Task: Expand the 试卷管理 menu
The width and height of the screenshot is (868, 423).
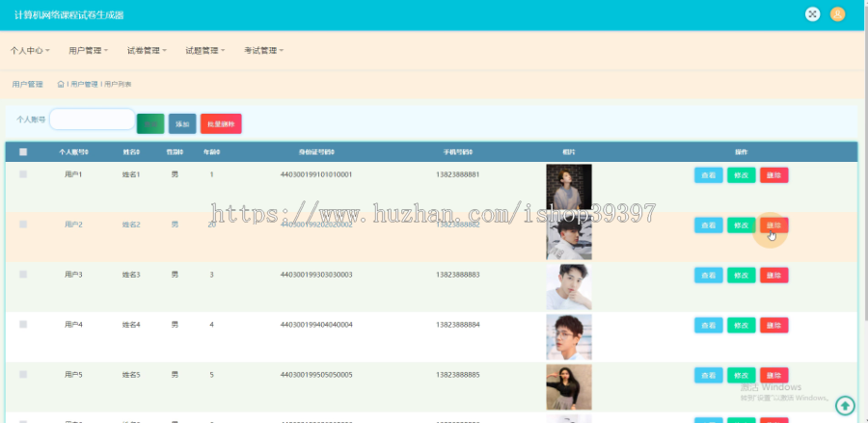Action: 147,50
